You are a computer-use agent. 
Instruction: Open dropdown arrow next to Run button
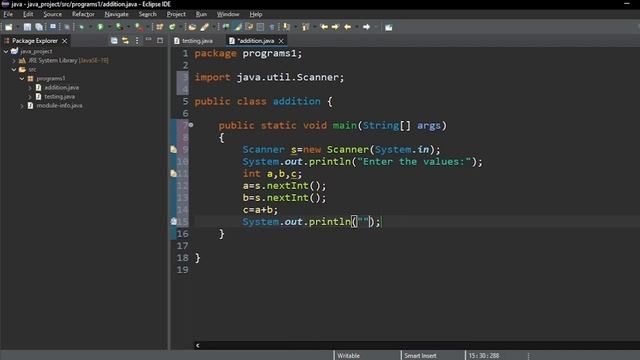pos(109,27)
